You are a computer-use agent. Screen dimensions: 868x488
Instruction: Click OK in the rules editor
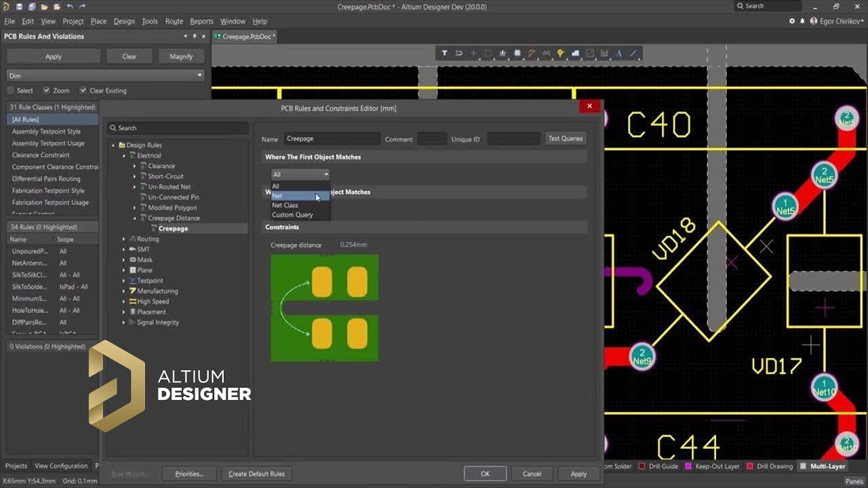[485, 474]
